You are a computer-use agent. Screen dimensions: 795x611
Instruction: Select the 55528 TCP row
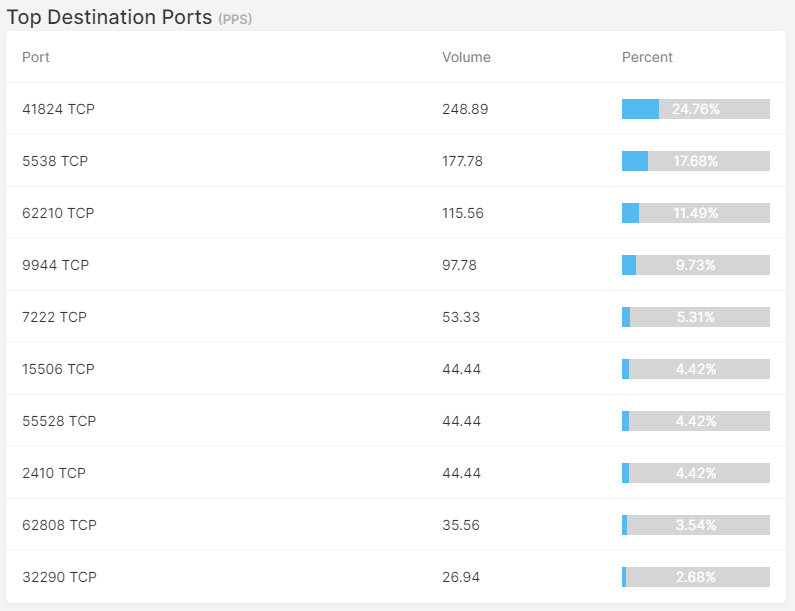tap(396, 421)
